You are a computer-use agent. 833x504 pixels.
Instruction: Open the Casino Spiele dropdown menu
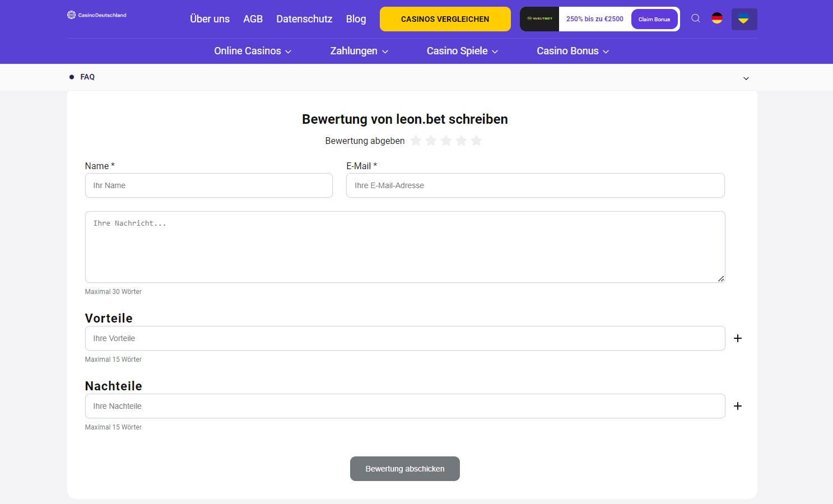coord(462,51)
